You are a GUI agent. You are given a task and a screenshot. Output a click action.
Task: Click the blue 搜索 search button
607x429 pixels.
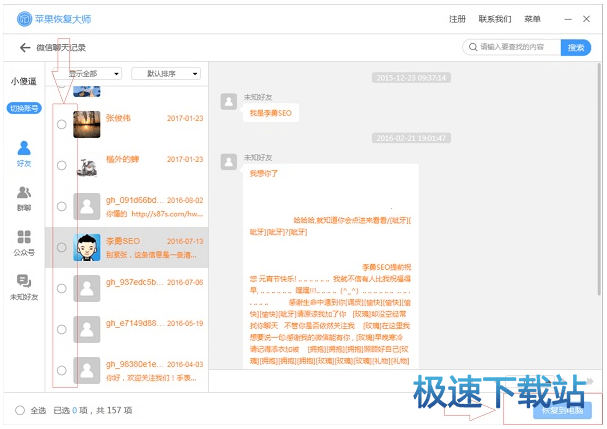point(576,48)
